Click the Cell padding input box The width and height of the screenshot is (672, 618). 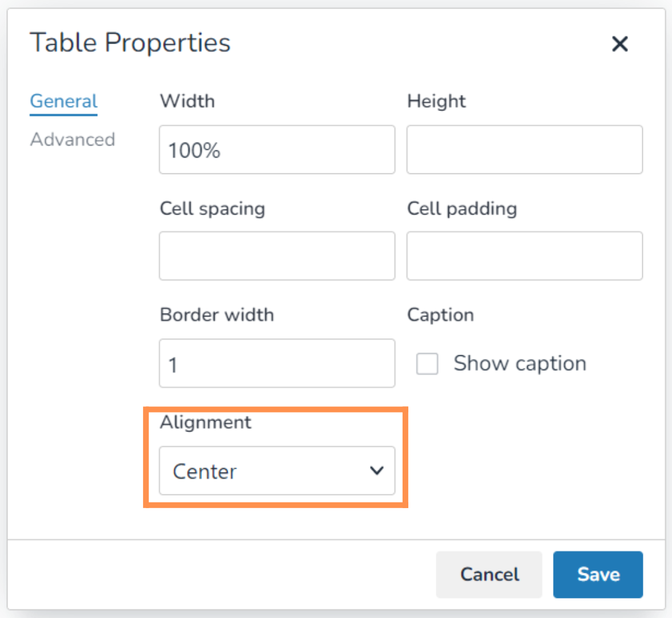(524, 256)
